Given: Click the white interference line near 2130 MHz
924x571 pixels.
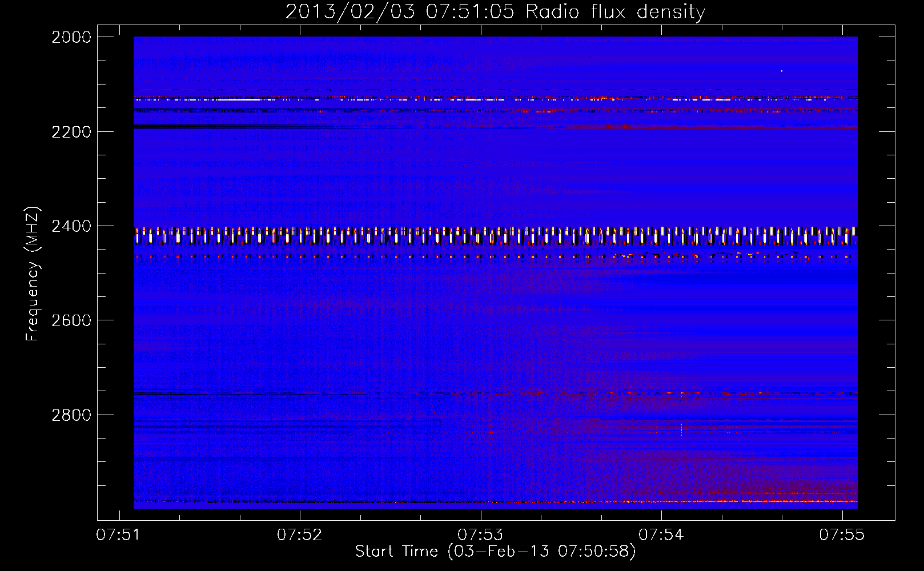Looking at the screenshot, I should click(496, 99).
